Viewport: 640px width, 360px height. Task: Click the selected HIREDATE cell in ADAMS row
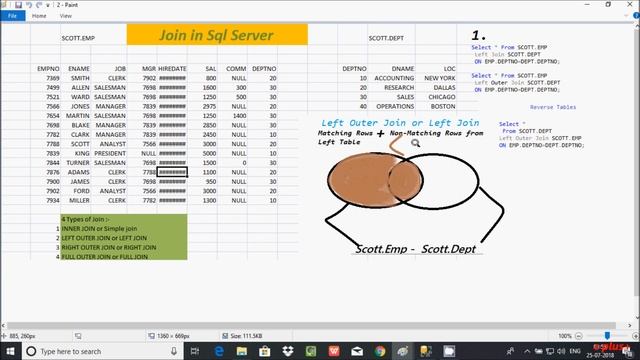[172, 172]
